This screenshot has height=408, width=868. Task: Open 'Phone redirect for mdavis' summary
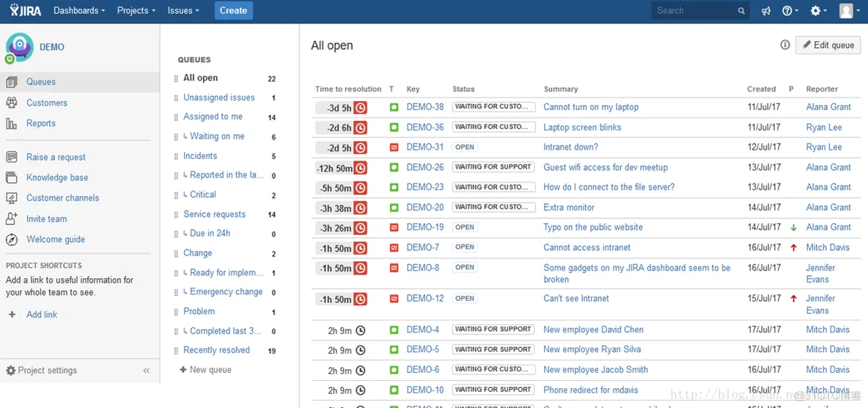pyautogui.click(x=591, y=390)
